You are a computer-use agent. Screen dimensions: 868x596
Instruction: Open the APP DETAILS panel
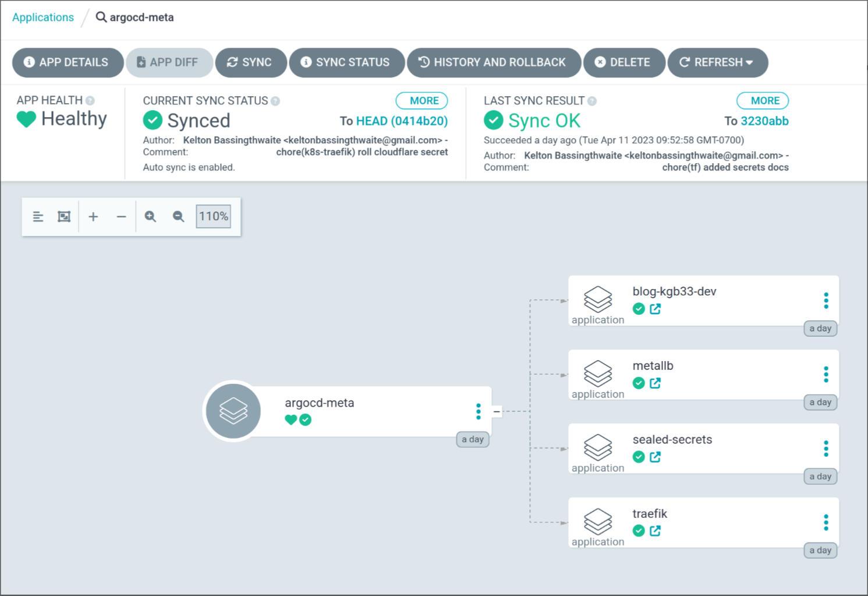coord(68,62)
